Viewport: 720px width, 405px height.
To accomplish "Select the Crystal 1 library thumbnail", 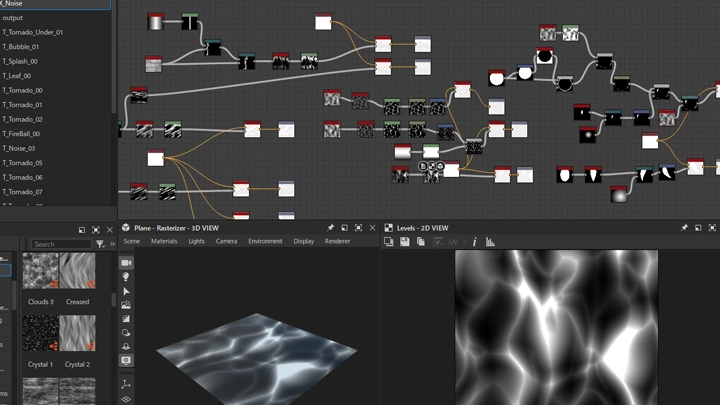I will coord(40,333).
